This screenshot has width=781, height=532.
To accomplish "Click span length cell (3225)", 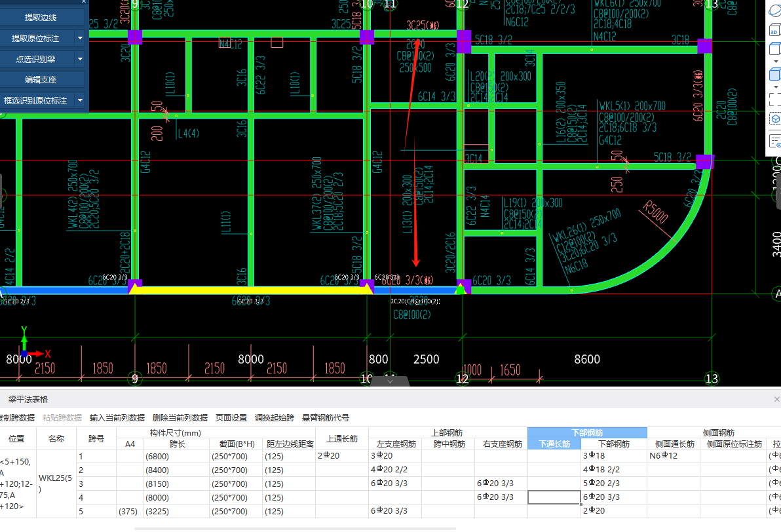I will (x=176, y=511).
